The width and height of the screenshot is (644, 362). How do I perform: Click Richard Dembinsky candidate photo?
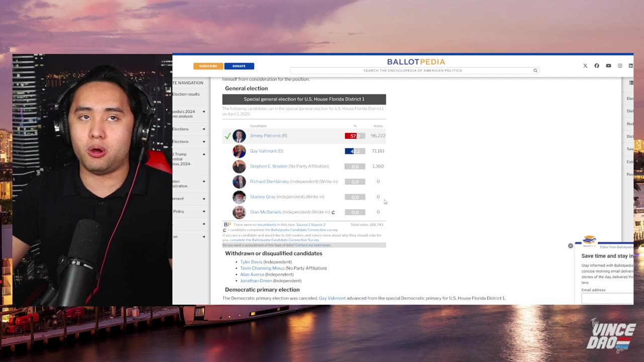(x=239, y=182)
